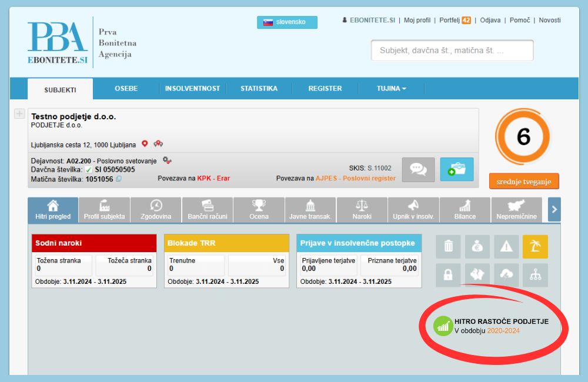
Task: Click the trash can status icon
Action: click(448, 247)
